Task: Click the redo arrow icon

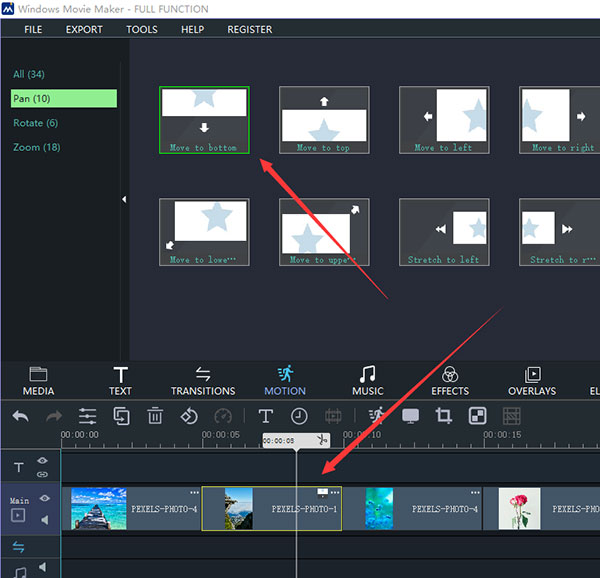Action: [54, 416]
